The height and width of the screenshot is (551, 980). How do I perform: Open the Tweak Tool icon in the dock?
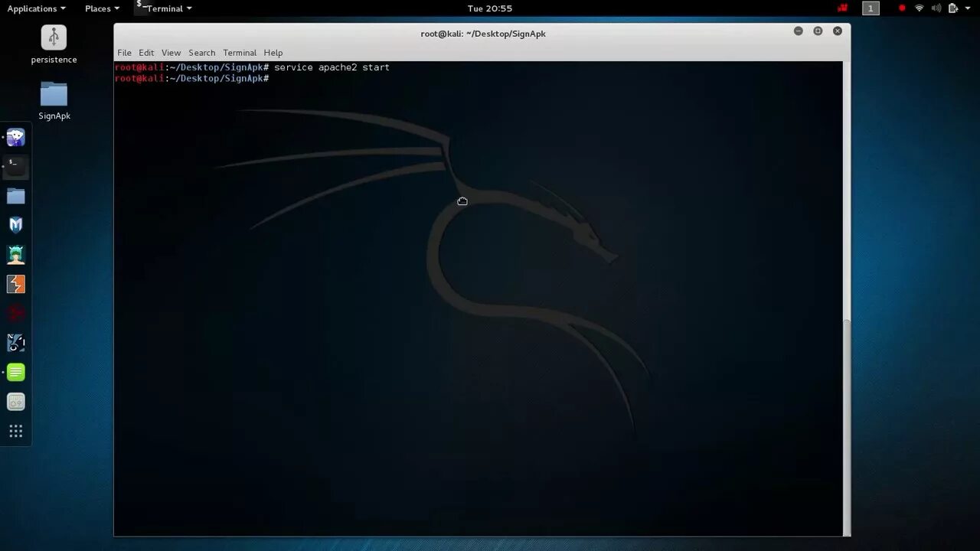(16, 402)
